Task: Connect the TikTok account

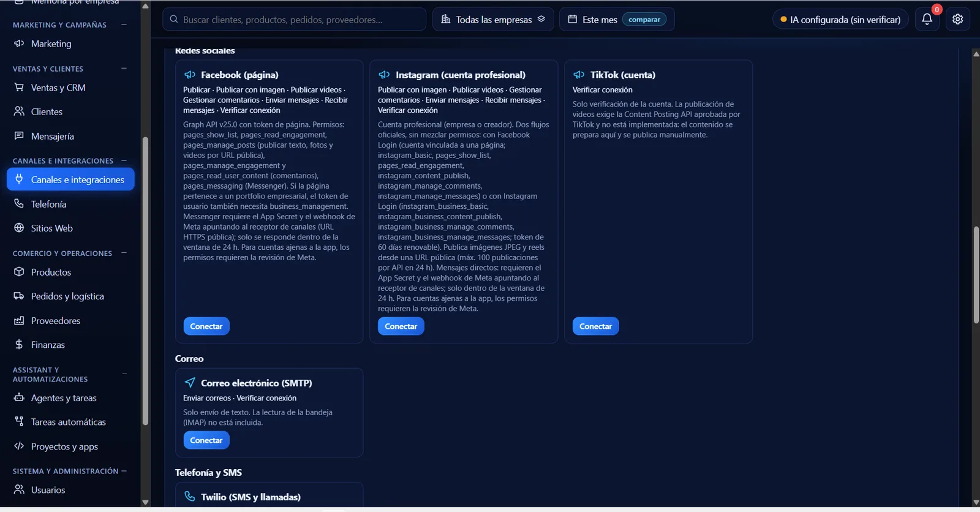Action: point(596,326)
